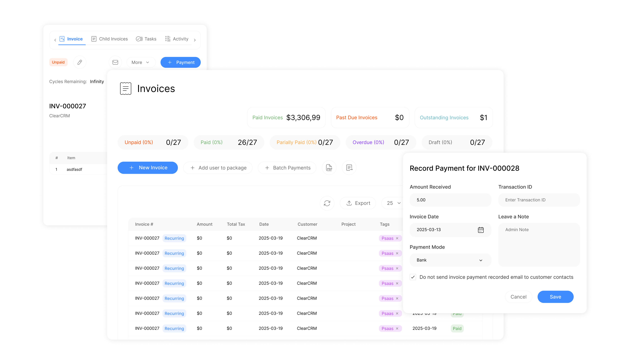Click the refresh icon above the invoices table
Viewport: 630px width, 364px height.
pos(327,203)
